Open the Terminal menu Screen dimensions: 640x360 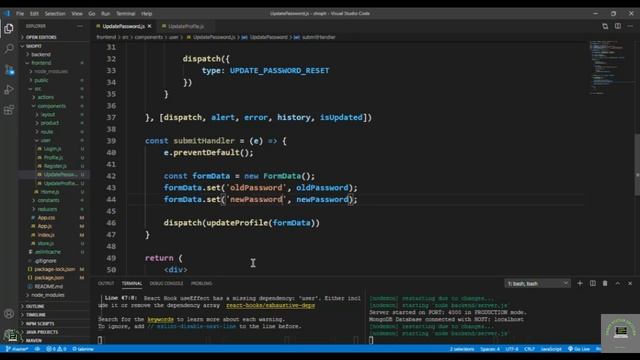125,13
